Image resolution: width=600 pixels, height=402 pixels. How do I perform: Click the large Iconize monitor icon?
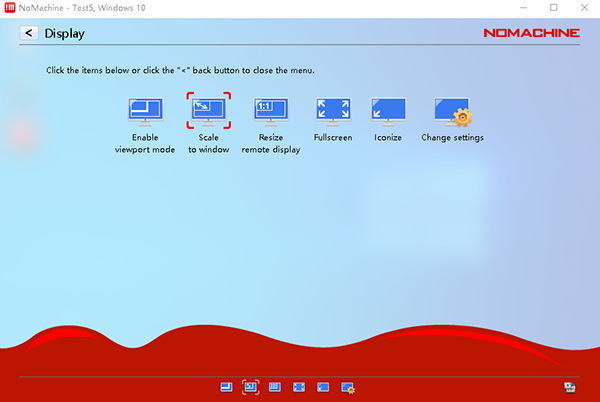[388, 111]
